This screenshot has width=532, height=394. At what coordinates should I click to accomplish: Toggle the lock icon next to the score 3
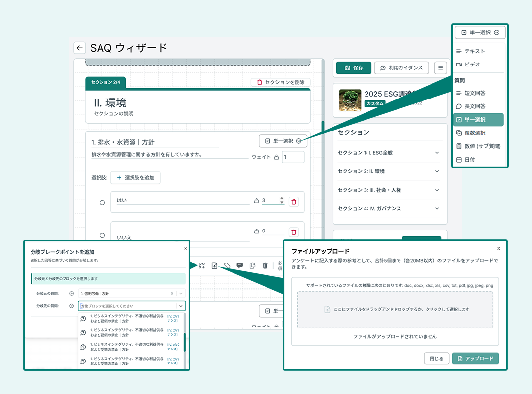(x=258, y=200)
